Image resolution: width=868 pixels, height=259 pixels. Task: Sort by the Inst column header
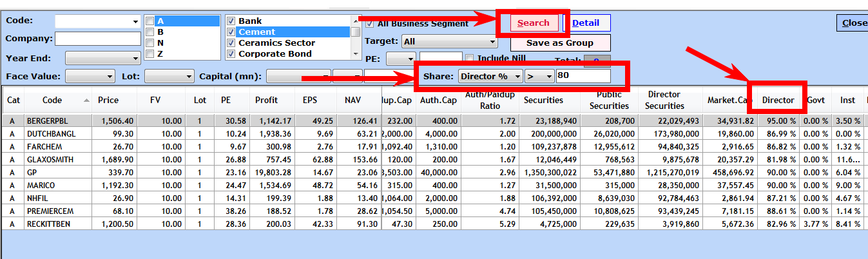click(847, 101)
